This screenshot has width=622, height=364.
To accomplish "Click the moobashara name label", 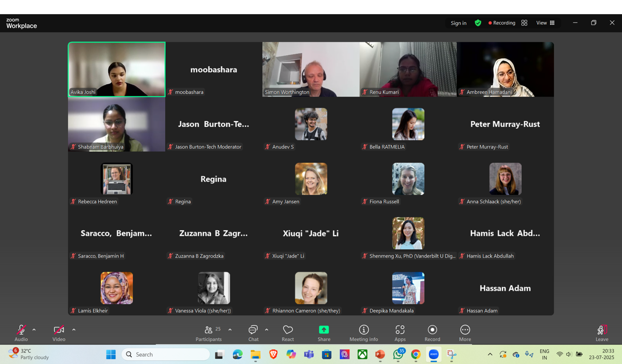I will (x=190, y=92).
